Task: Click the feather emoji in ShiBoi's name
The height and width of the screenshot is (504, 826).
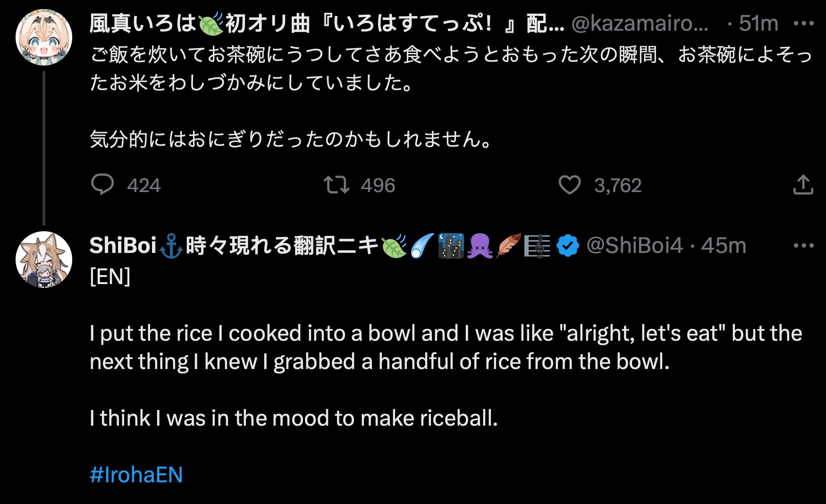Action: 508,246
